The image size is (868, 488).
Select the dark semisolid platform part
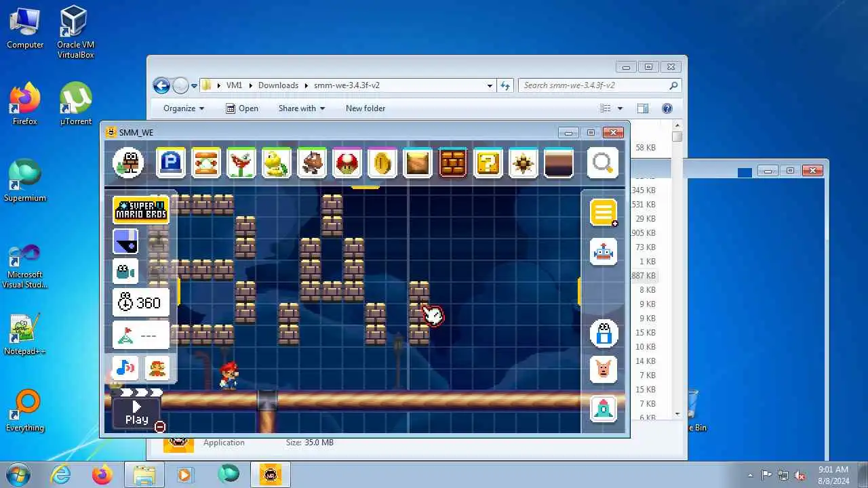coord(559,163)
